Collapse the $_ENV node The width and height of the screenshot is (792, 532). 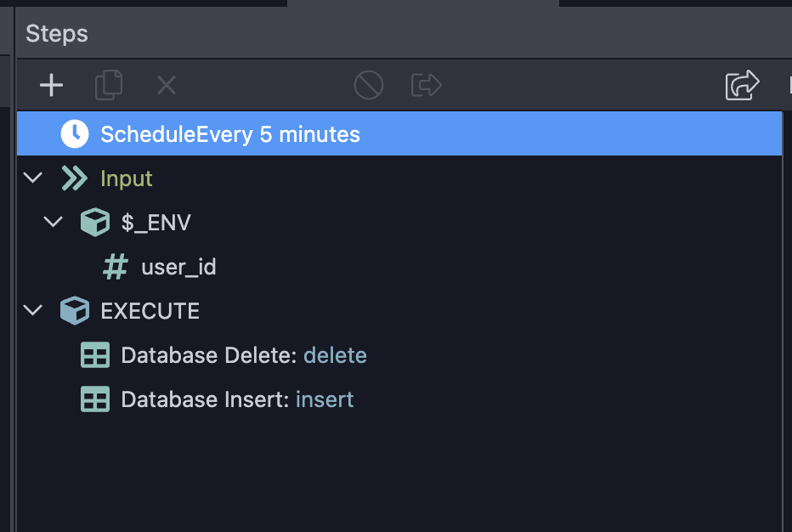click(x=53, y=222)
